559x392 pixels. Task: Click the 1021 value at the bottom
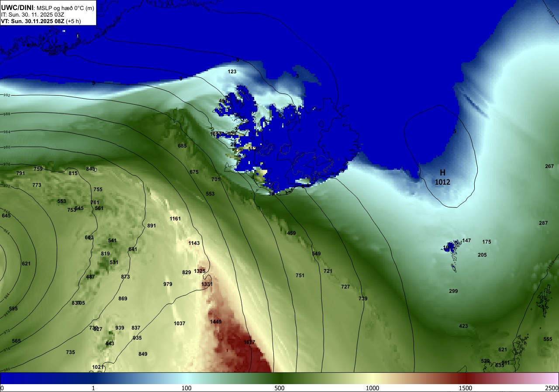point(98,367)
